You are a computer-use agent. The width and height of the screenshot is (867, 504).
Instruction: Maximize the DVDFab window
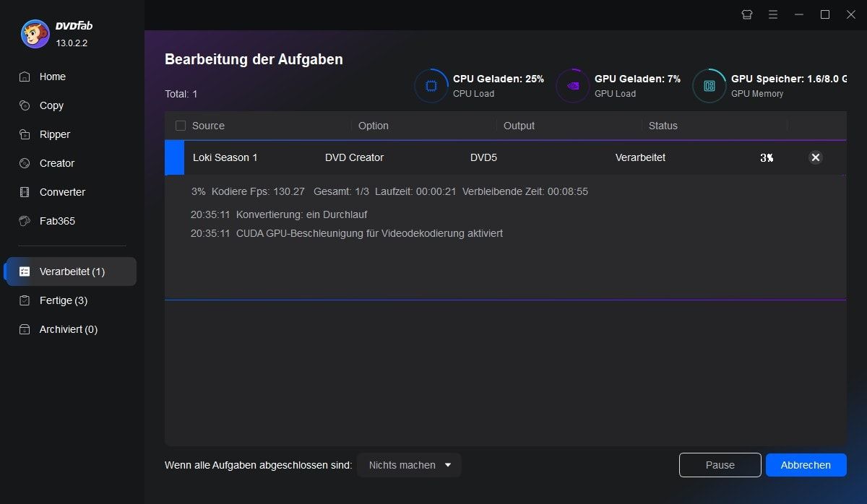pyautogui.click(x=825, y=14)
